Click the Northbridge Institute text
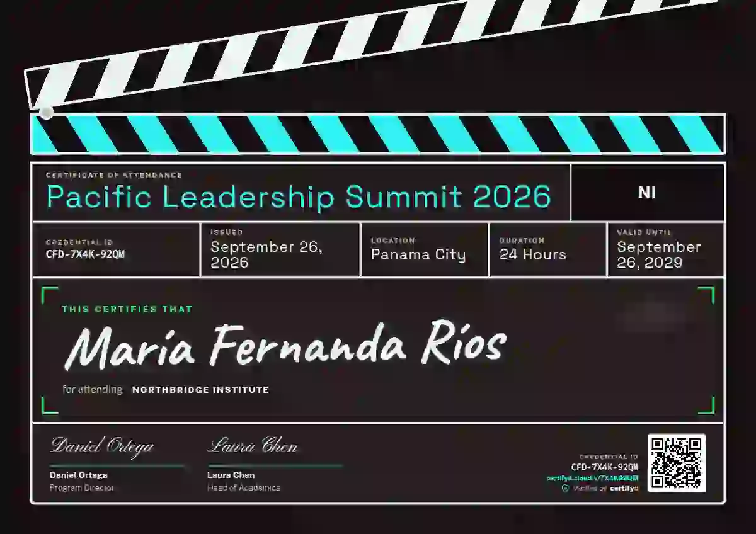The width and height of the screenshot is (756, 534). click(200, 390)
